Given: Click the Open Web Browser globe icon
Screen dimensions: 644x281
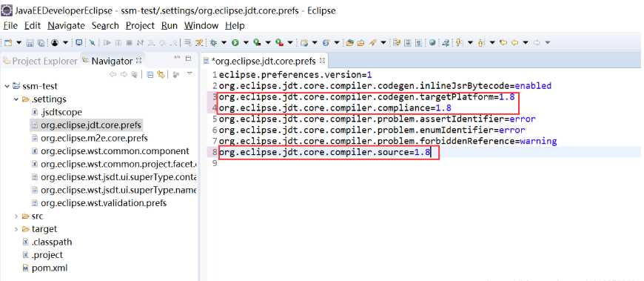Looking at the screenshot, I should [432, 42].
